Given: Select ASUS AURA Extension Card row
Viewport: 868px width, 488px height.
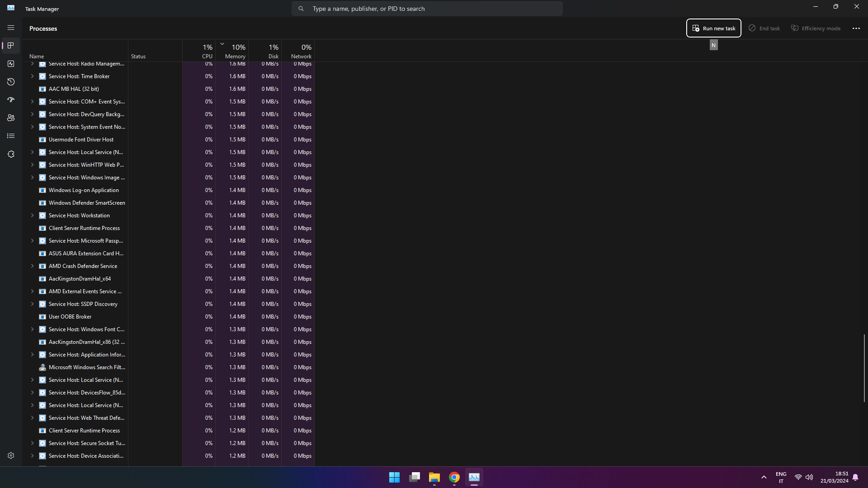Looking at the screenshot, I should click(x=169, y=253).
